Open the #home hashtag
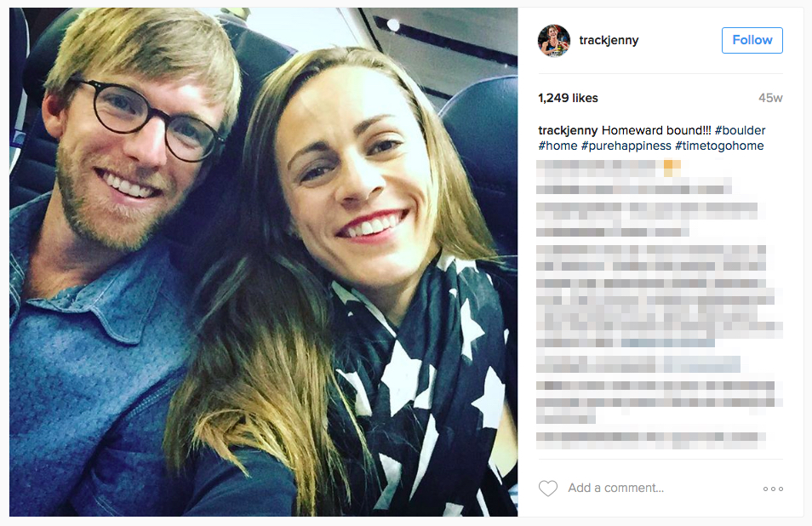Viewport: 812px width, 526px height. [x=558, y=146]
